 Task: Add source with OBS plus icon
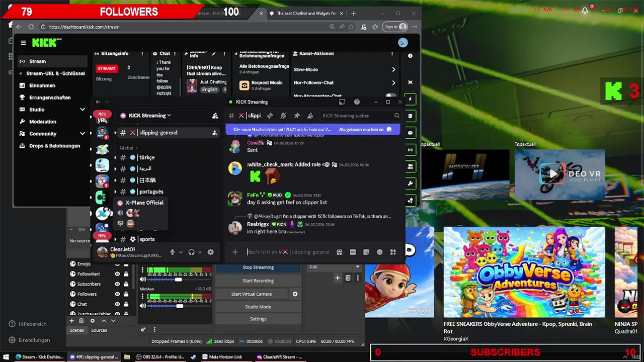click(x=71, y=321)
